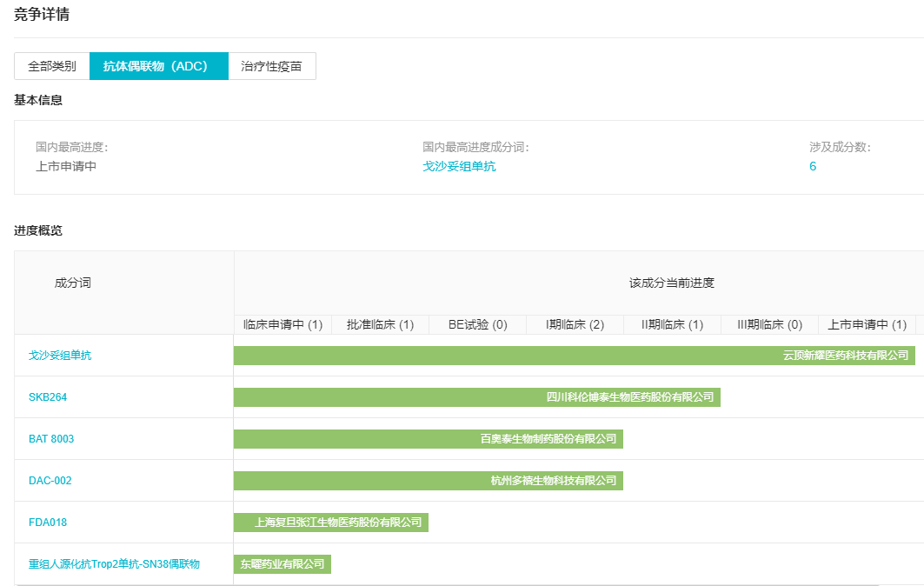
Task: Click the 上市申请中 (1) stage header
Action: point(867,325)
